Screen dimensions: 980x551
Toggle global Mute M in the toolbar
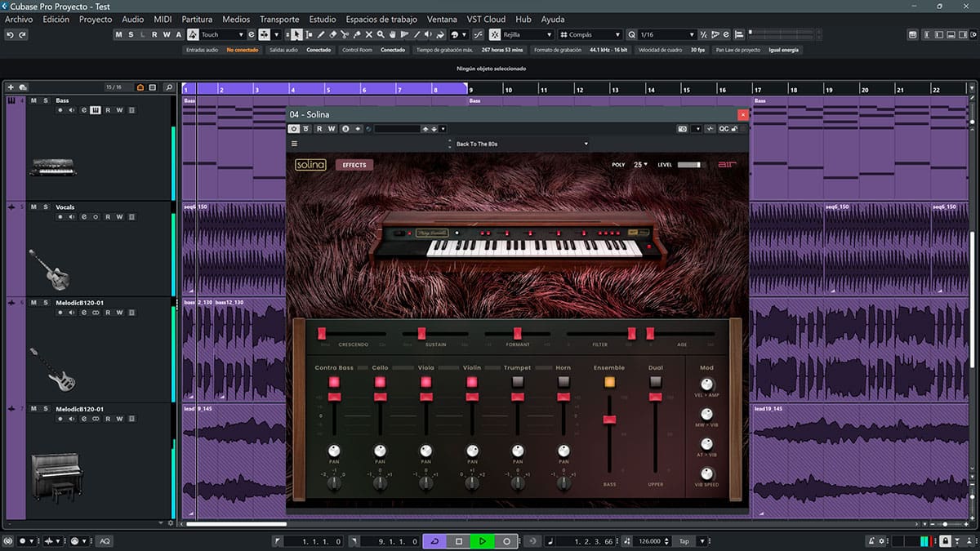coord(119,35)
